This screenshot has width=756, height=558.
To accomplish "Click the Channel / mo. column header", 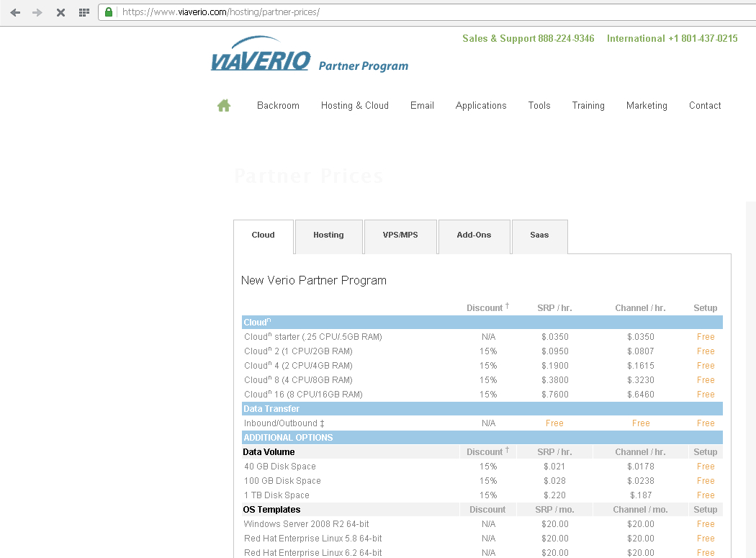I will pyautogui.click(x=640, y=510).
